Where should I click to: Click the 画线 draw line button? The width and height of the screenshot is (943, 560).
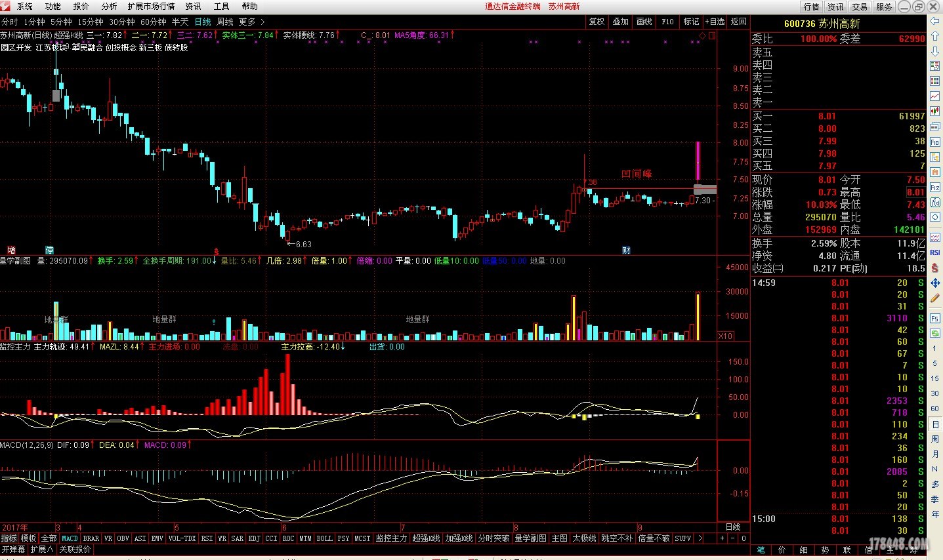click(644, 22)
